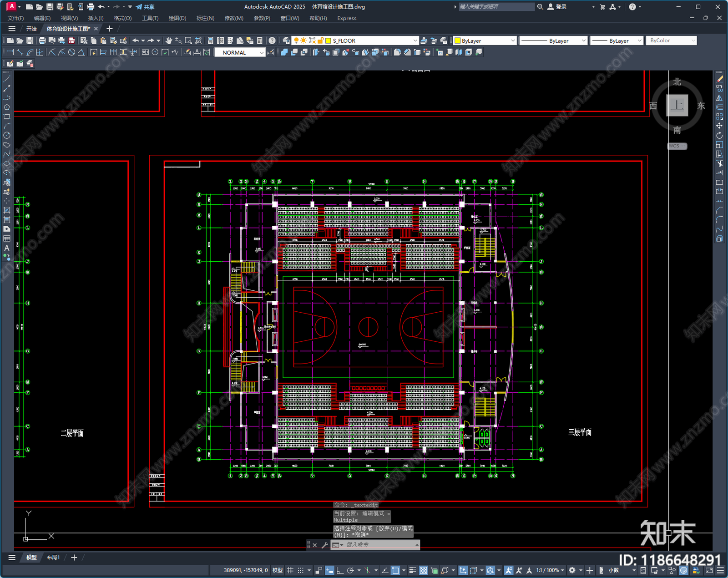Click the Rotate tool in right toolbar

tap(719, 135)
